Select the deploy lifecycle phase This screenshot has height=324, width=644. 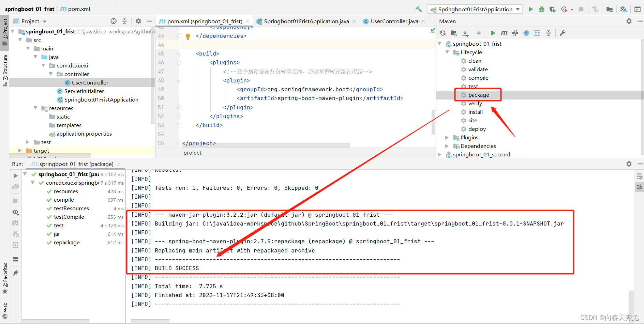[x=477, y=129]
